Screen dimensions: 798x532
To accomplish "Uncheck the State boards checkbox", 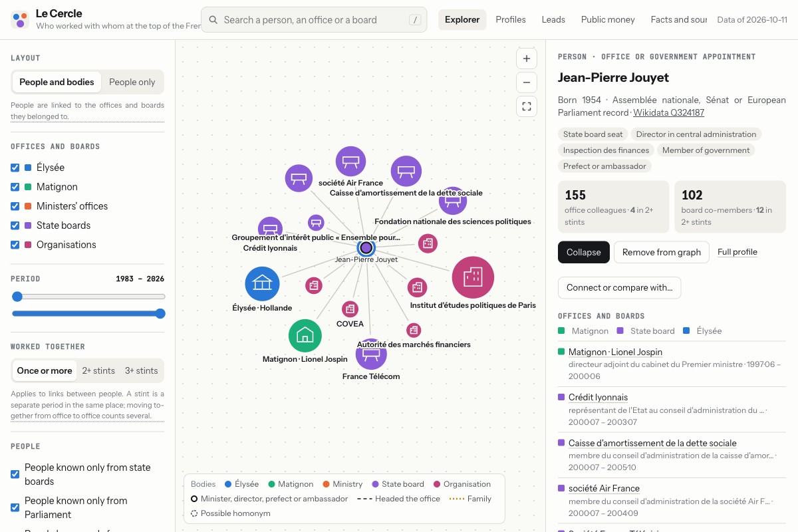I will pos(15,225).
